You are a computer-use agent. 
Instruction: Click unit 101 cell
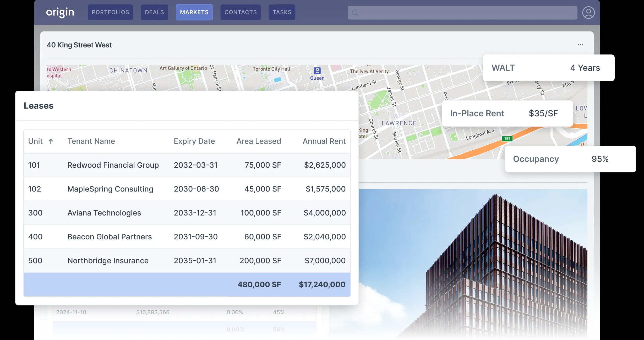[34, 165]
